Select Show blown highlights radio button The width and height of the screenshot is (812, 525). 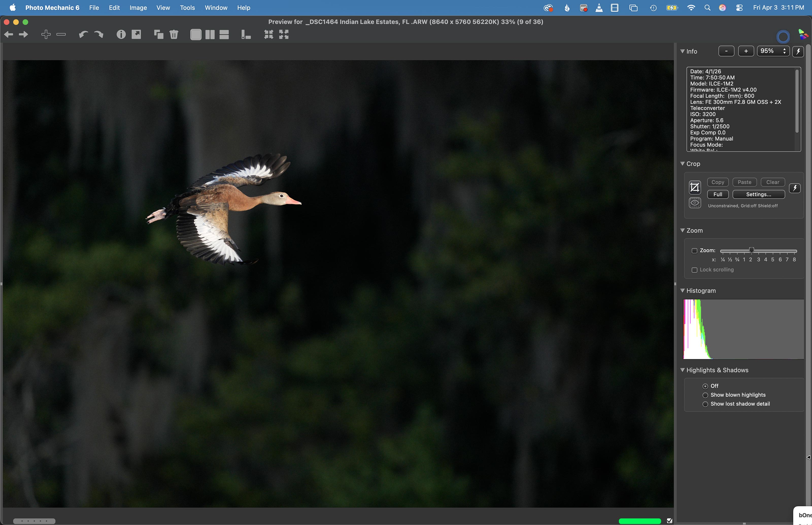[x=705, y=395]
